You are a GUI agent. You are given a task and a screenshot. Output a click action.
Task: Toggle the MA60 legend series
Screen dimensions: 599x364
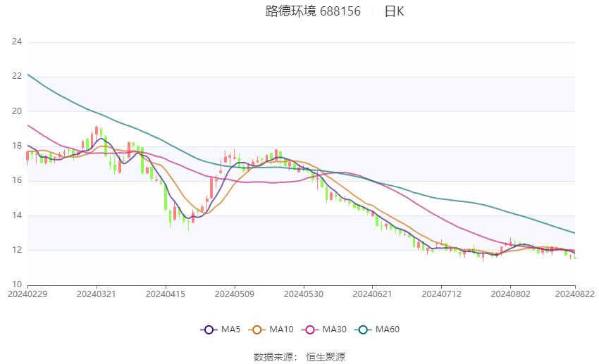click(x=377, y=330)
